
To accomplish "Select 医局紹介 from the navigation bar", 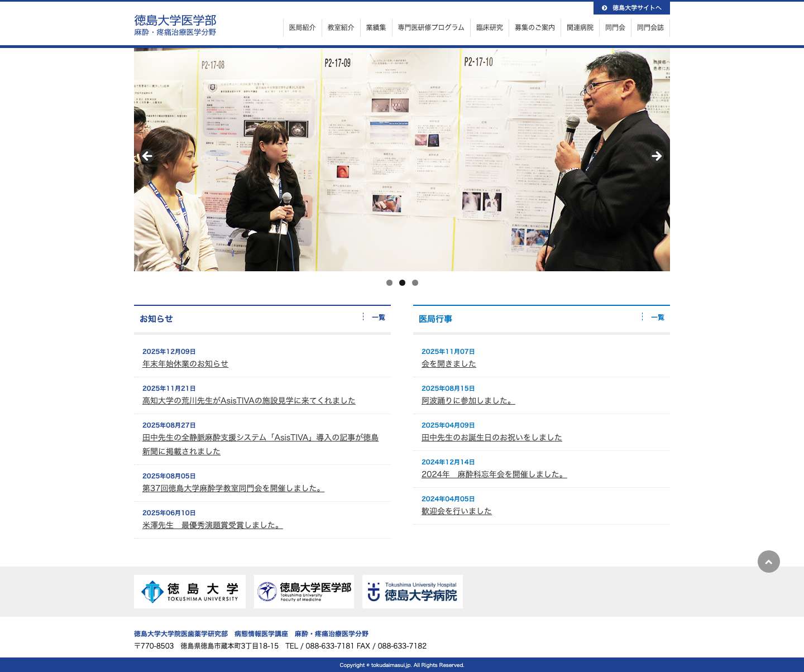I will point(302,27).
